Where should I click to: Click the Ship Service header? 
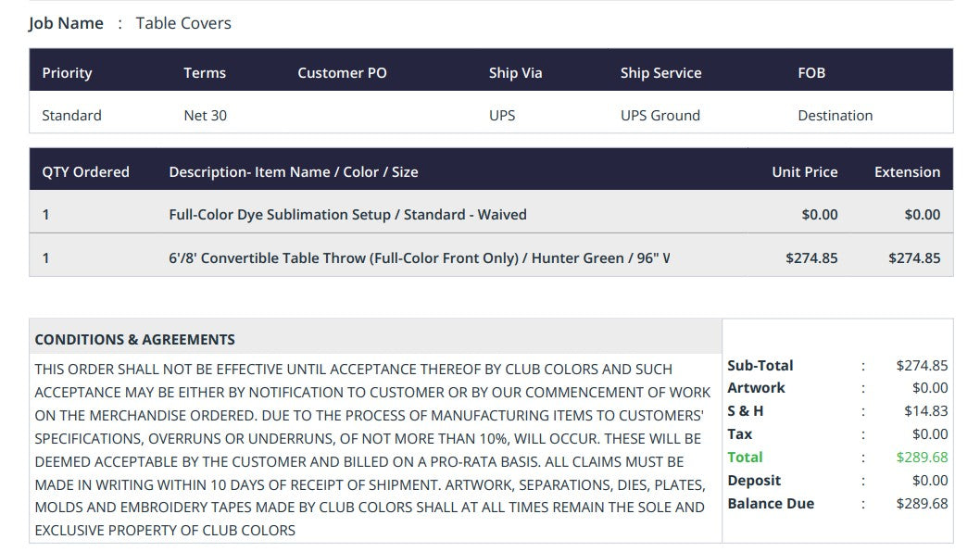click(660, 73)
